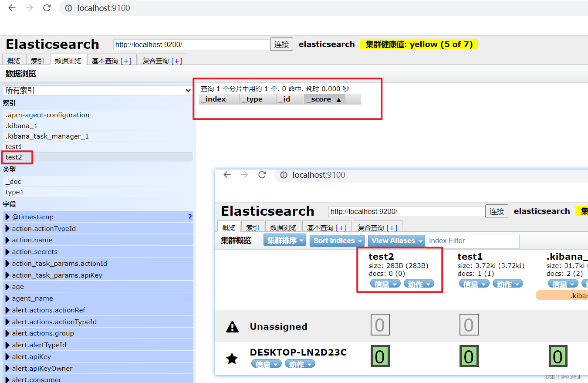Expand the action_task_params.apiKey field
Screen dimensions: 588x383
click(7, 275)
